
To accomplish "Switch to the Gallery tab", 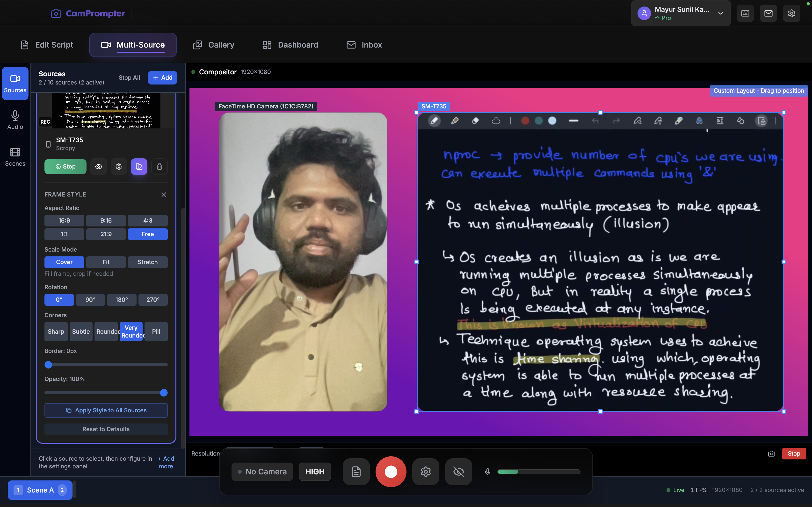I will point(214,45).
